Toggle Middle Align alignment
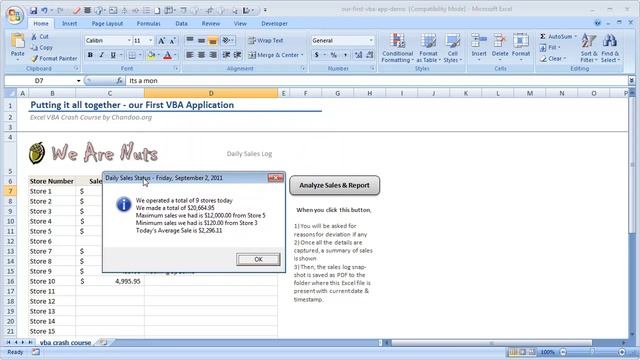 tap(201, 40)
